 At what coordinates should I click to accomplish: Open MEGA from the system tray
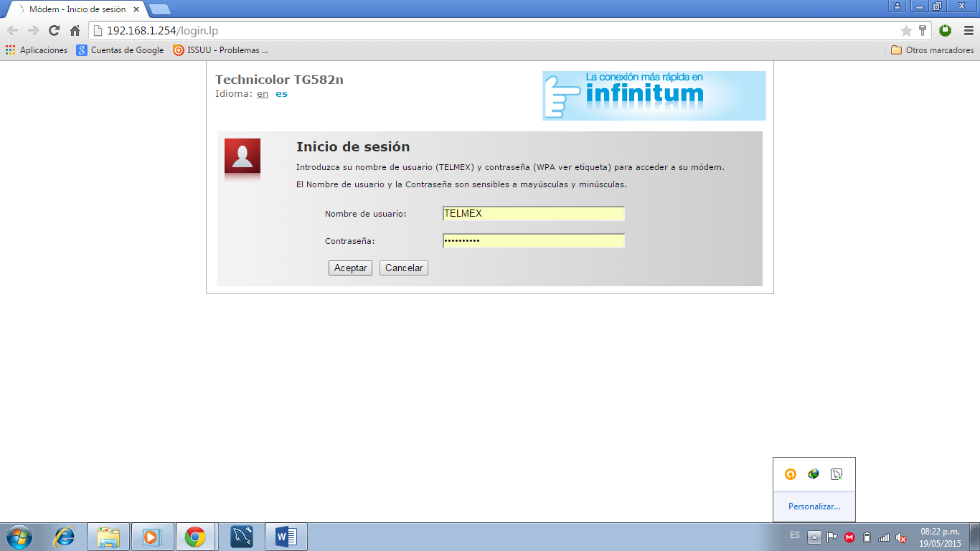tap(850, 537)
